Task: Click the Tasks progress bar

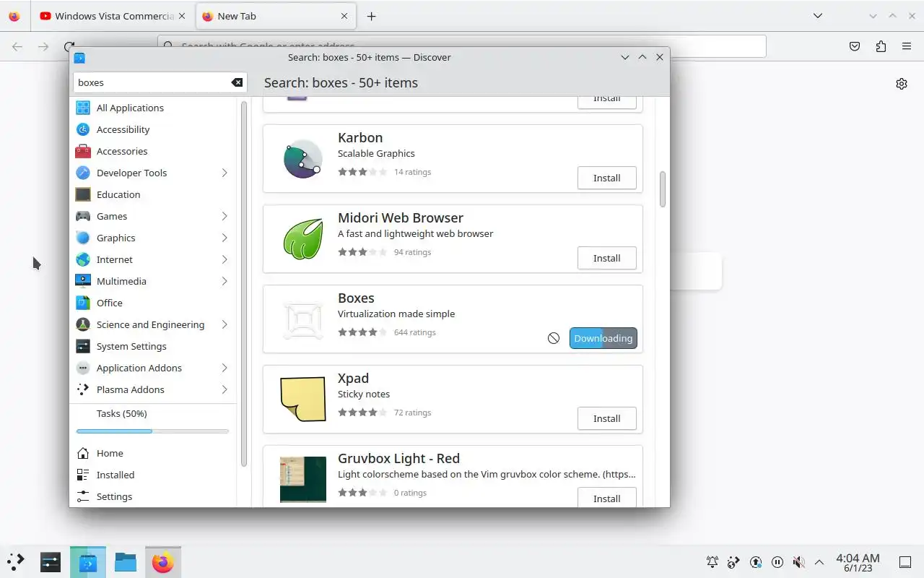Action: [152, 431]
